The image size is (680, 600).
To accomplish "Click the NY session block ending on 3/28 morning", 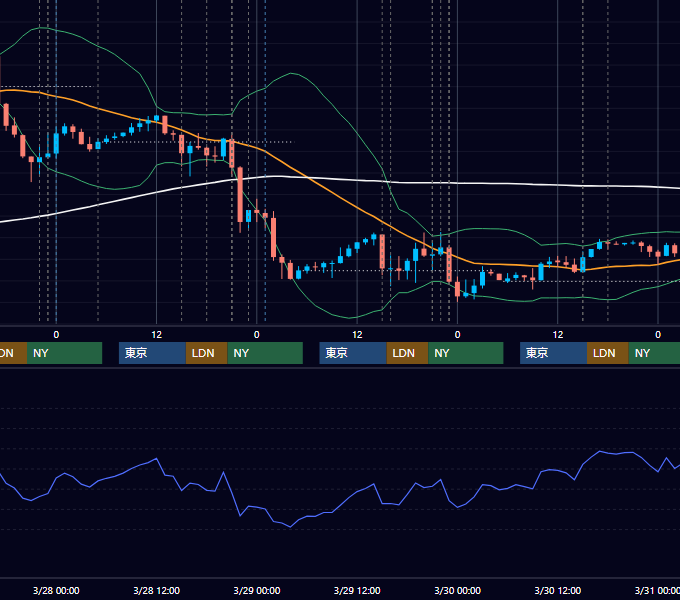I will pos(64,353).
